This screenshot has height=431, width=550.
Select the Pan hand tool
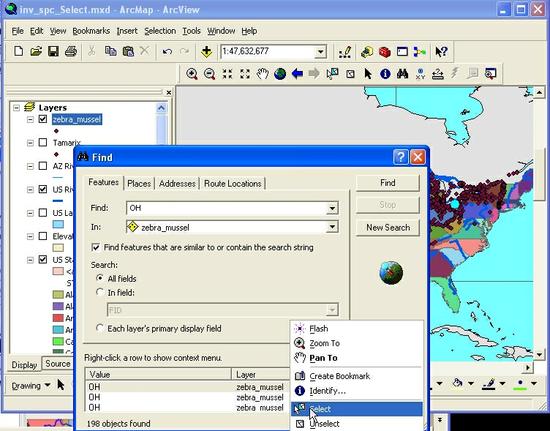click(x=262, y=74)
